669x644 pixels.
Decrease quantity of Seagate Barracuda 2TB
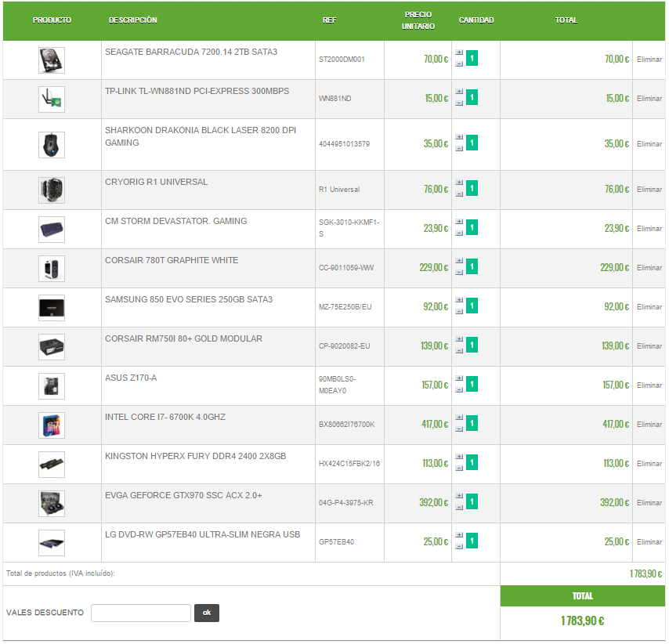click(x=459, y=64)
